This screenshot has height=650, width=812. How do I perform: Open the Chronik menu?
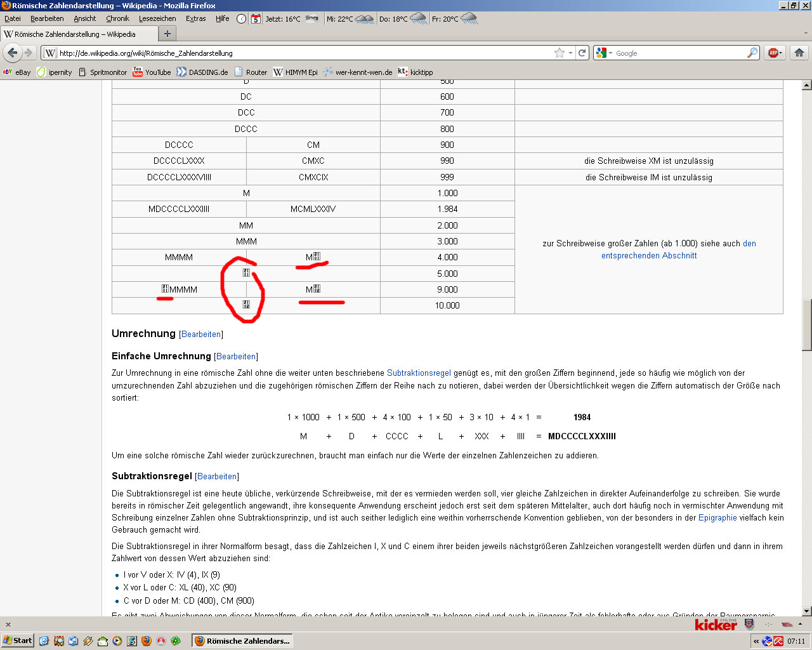point(117,18)
